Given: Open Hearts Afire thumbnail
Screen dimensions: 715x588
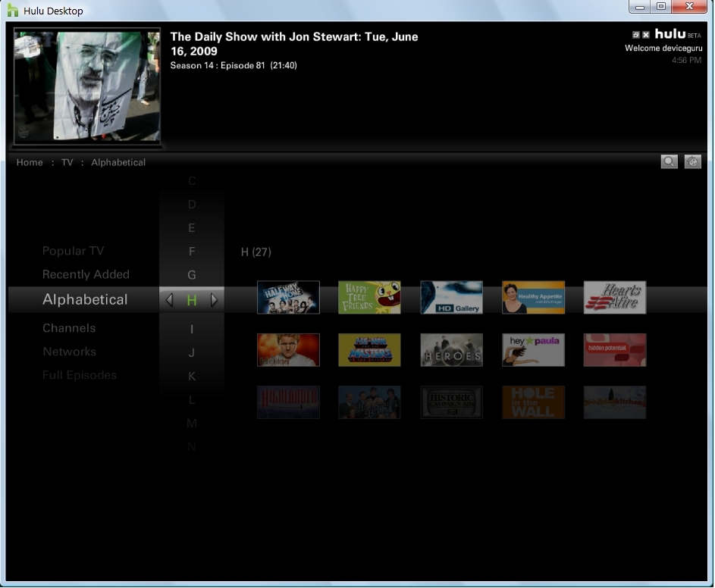Looking at the screenshot, I should pyautogui.click(x=615, y=297).
